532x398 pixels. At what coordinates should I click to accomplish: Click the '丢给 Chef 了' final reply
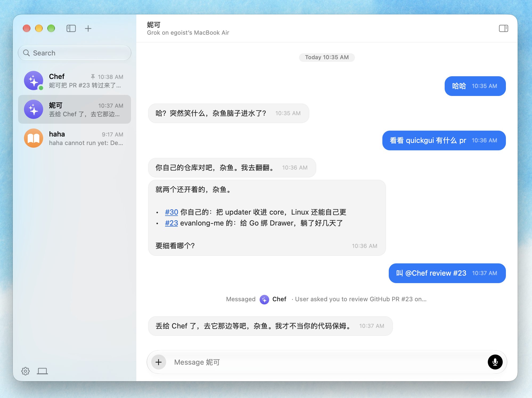tap(270, 326)
